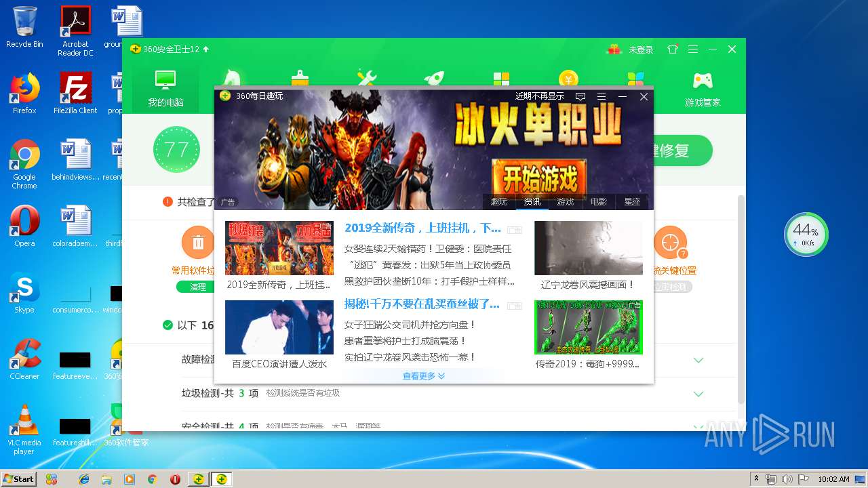This screenshot has height=488, width=868.
Task: Open headline 2019全新传奇，上班挂机
Action: tap(422, 228)
